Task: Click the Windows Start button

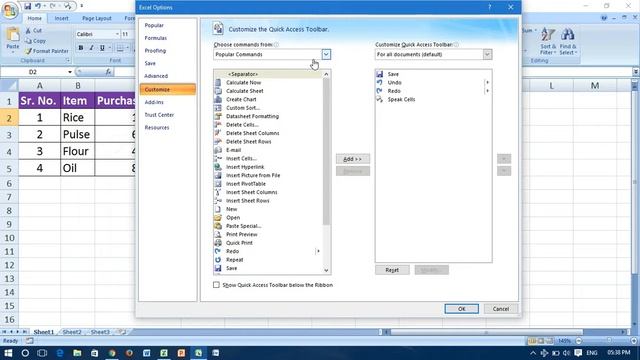Action: 8,353
